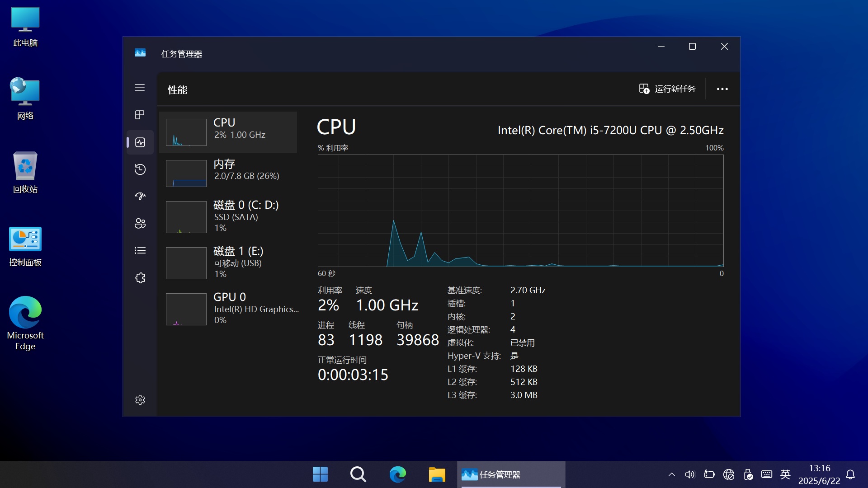The height and width of the screenshot is (488, 868).
Task: Toggle the 英 input language indicator
Action: coord(785,474)
